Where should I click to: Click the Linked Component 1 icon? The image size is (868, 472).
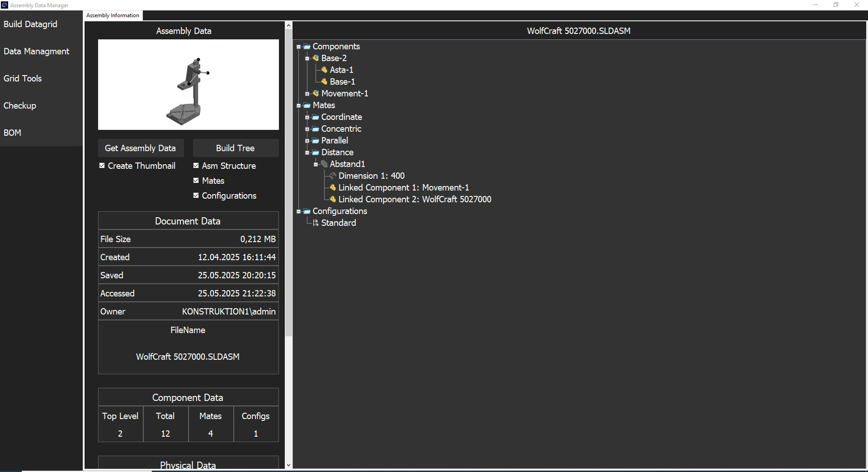[333, 188]
